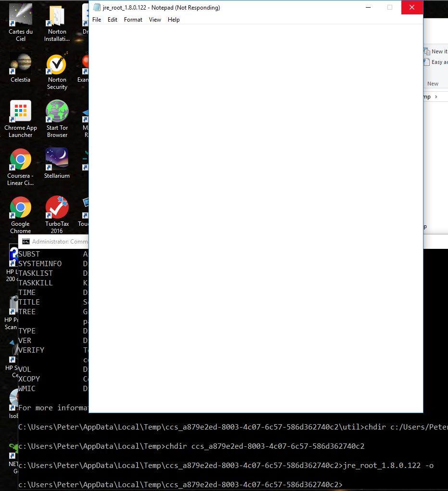
Task: Click TASKKILL text in Command Prompt
Action: pyautogui.click(x=36, y=283)
